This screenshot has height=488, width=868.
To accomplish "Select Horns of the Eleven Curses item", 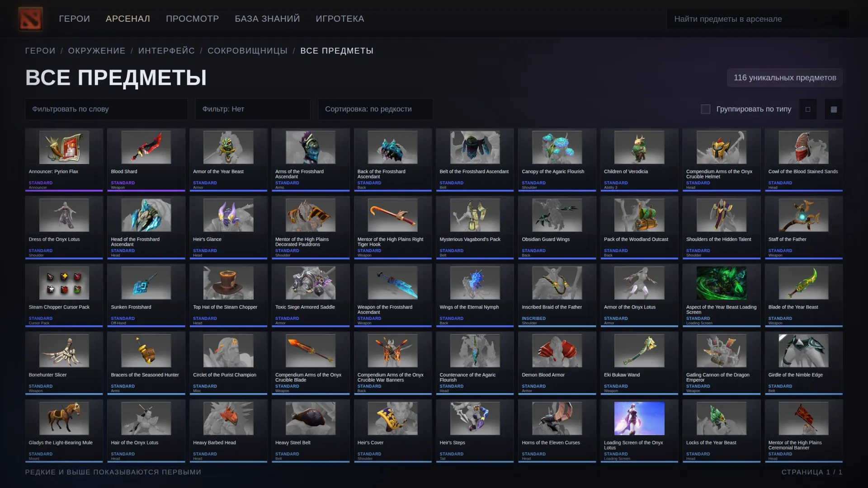I will pos(557,431).
